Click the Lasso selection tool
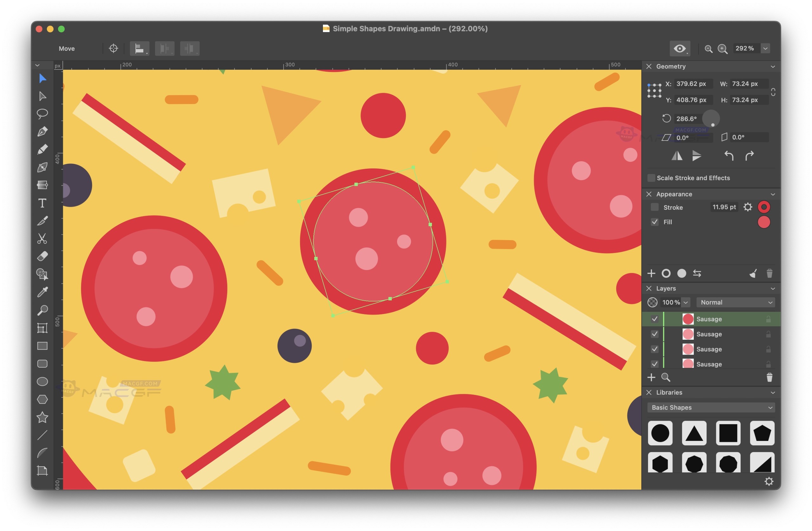 point(42,114)
